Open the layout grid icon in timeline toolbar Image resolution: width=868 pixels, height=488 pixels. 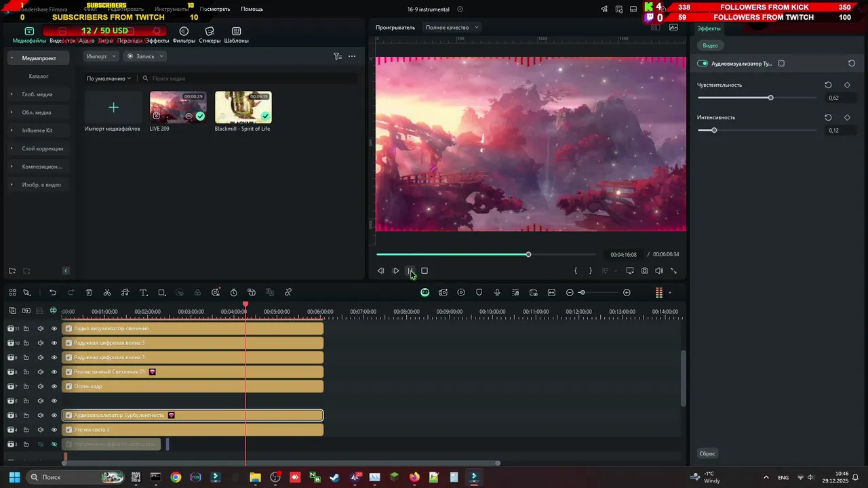[12, 293]
